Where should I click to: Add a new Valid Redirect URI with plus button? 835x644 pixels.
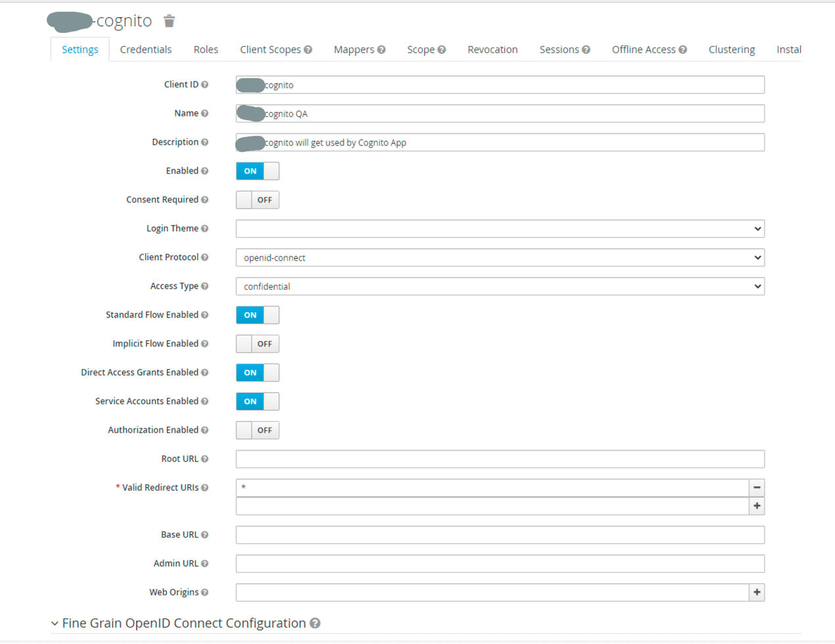coord(757,506)
